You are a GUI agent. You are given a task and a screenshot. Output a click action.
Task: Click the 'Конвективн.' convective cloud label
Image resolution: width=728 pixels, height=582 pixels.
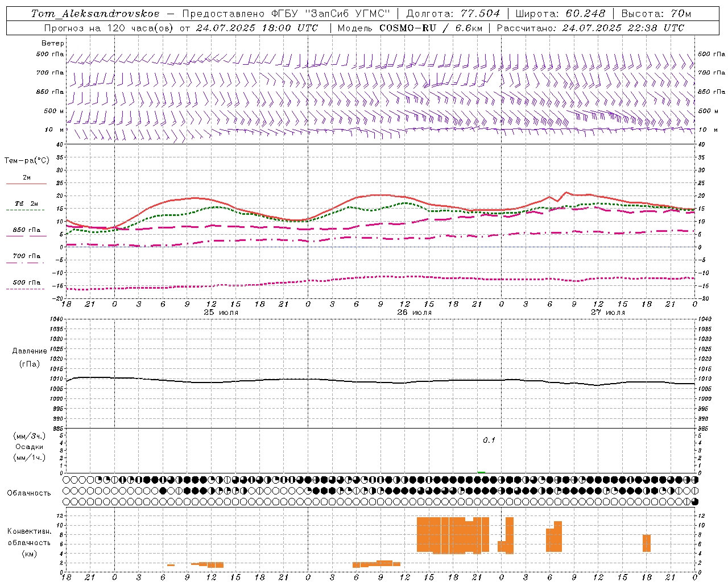(x=29, y=531)
